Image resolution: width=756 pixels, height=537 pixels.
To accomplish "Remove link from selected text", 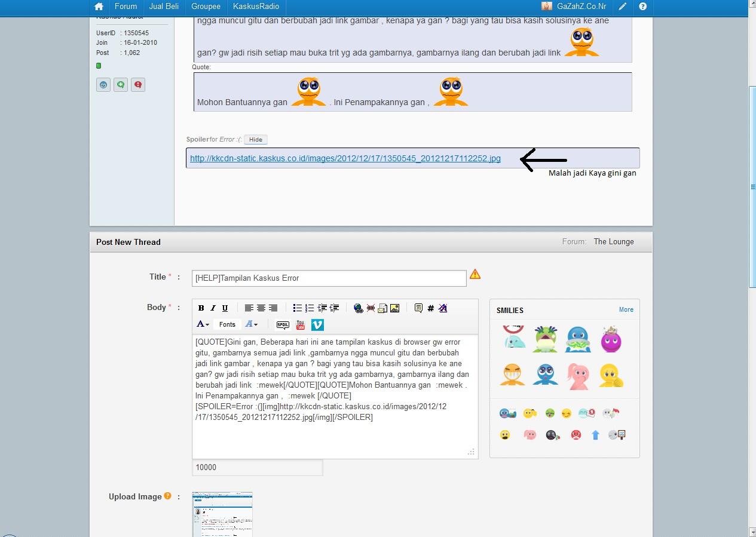I will click(371, 308).
